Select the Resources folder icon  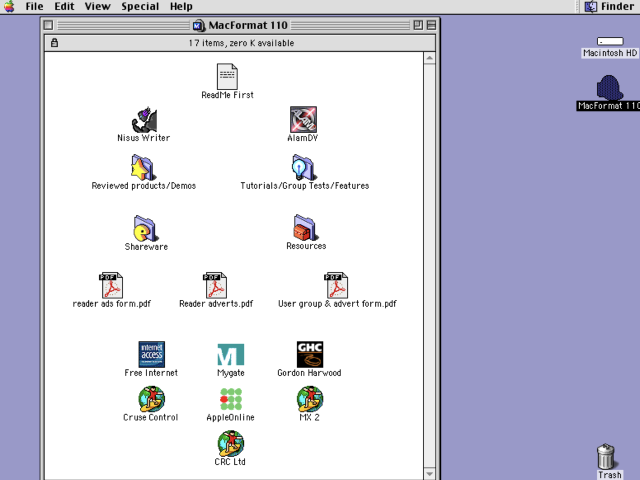pyautogui.click(x=305, y=227)
